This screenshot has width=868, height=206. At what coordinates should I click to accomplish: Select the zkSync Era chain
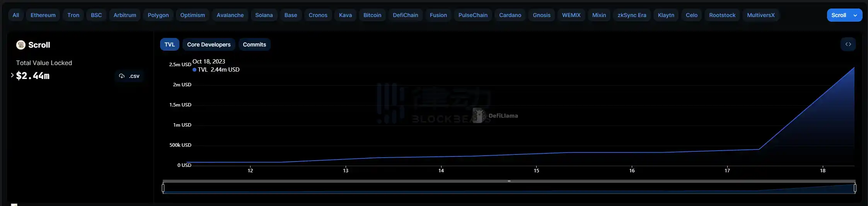tap(631, 15)
